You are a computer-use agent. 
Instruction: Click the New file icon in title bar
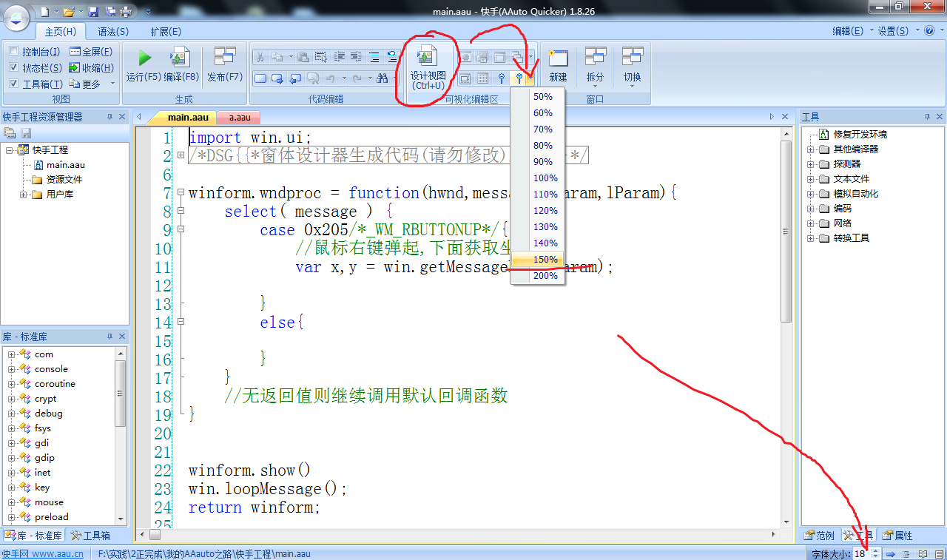[x=44, y=12]
